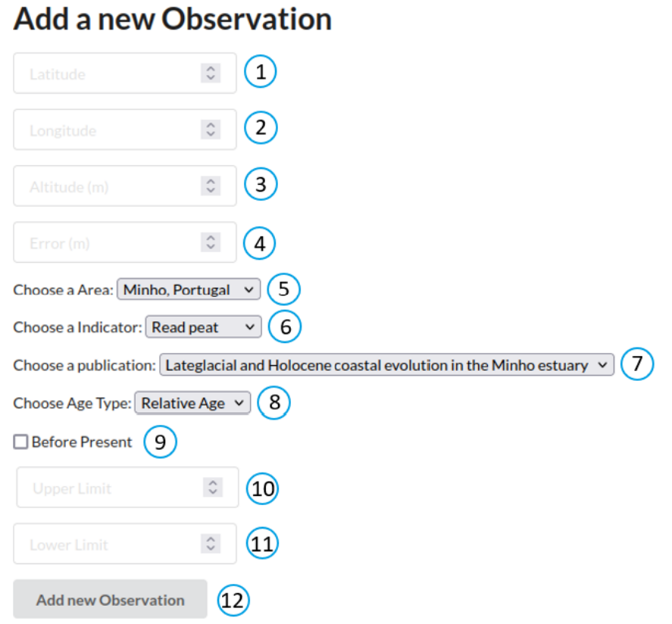The height and width of the screenshot is (624, 672).
Task: Open the Choose a publication dropdown
Action: (x=386, y=365)
